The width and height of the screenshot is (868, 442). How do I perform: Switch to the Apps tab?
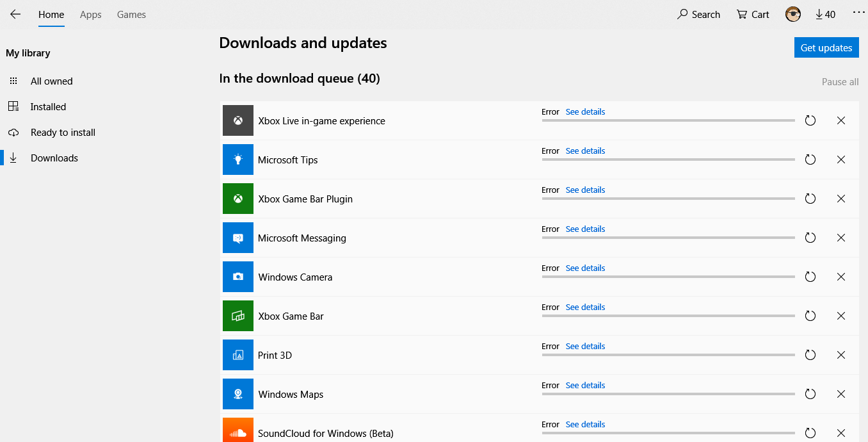pos(91,14)
